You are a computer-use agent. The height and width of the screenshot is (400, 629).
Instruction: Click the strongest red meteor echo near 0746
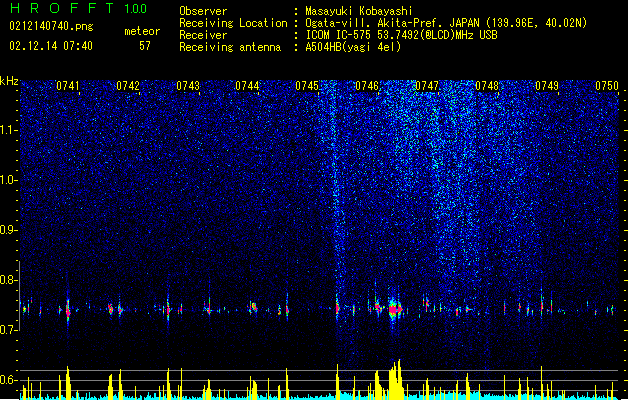pos(395,310)
